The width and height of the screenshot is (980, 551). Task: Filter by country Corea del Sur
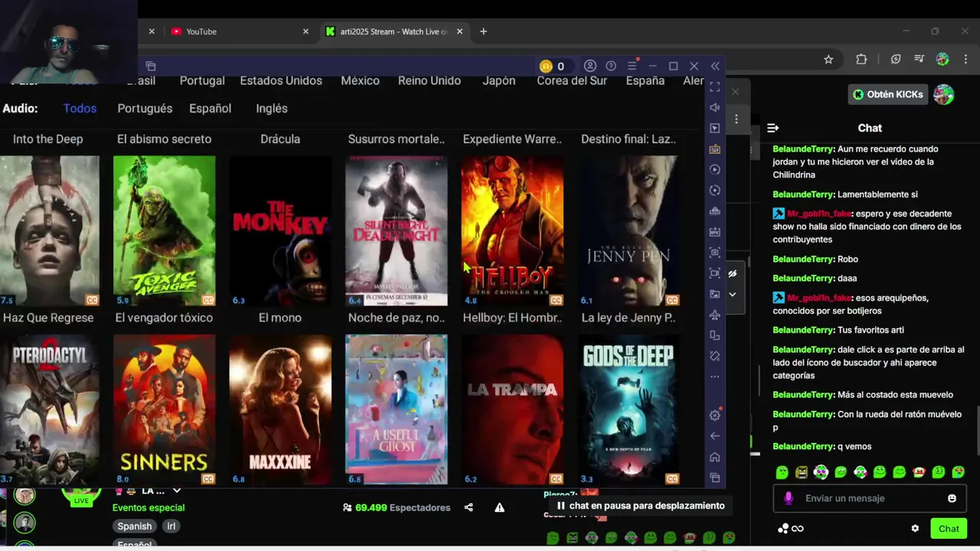coord(572,81)
